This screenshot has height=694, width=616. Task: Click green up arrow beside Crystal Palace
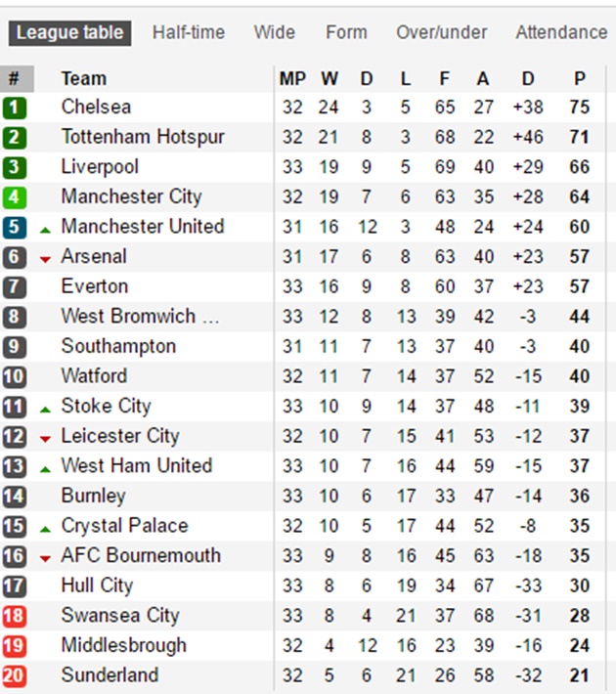(x=45, y=529)
